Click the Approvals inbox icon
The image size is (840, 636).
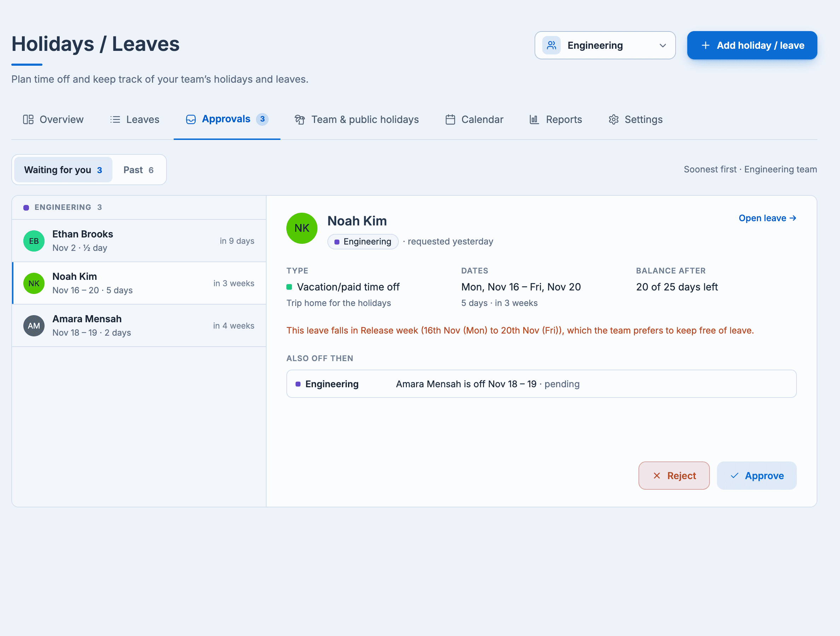[x=191, y=119]
